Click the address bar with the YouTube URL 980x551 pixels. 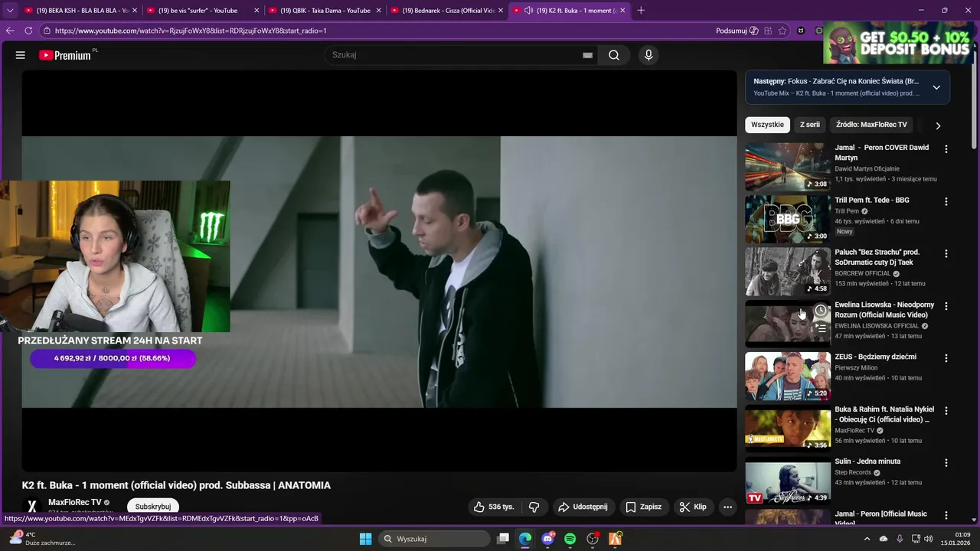375,31
